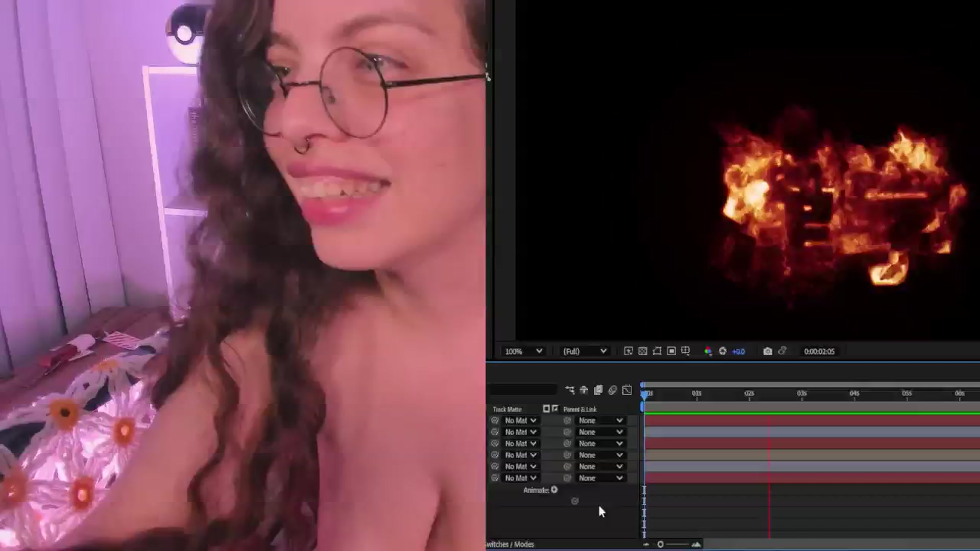Reset viewer exposure

pyautogui.click(x=723, y=351)
